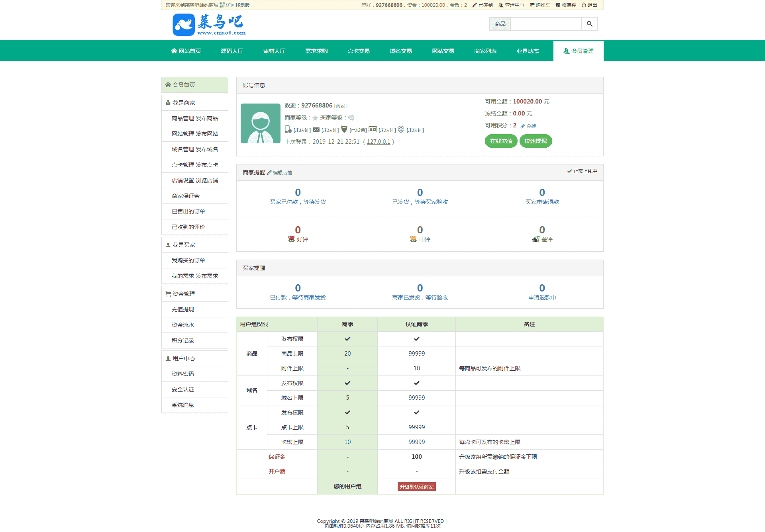Click the 退出 logout power icon
The height and width of the screenshot is (532, 765).
point(584,5)
